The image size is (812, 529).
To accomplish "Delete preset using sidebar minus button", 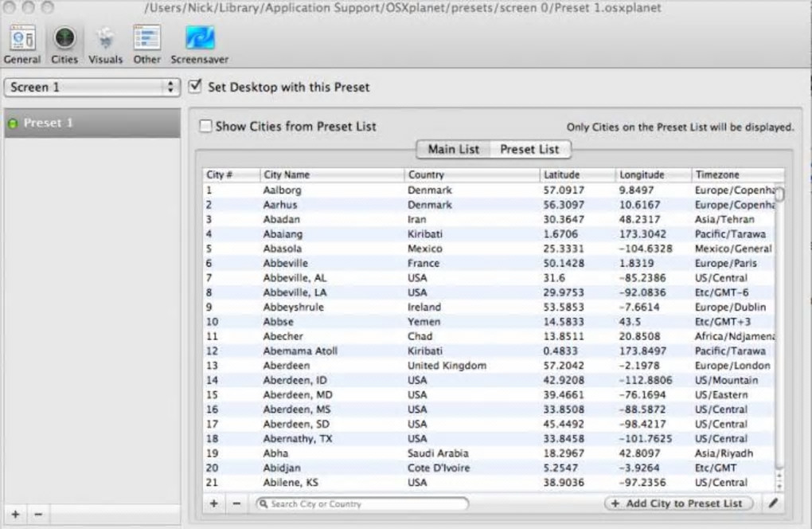I will pos(38,515).
